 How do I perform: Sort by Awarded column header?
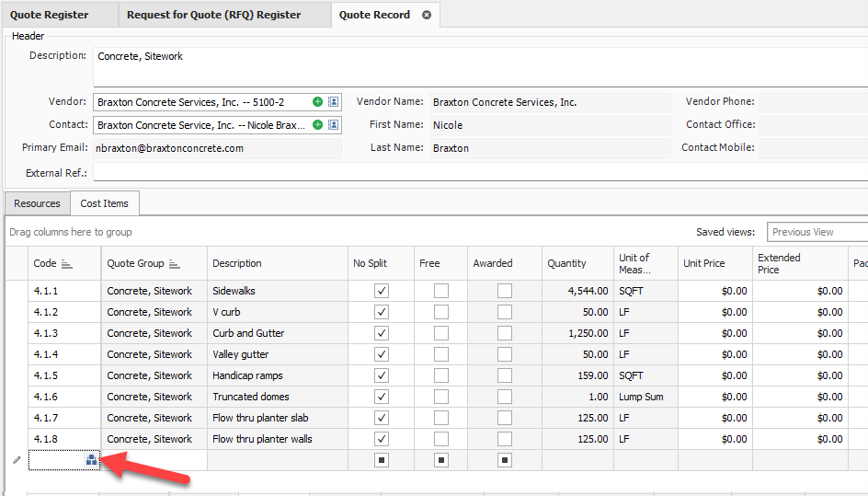[x=504, y=263]
